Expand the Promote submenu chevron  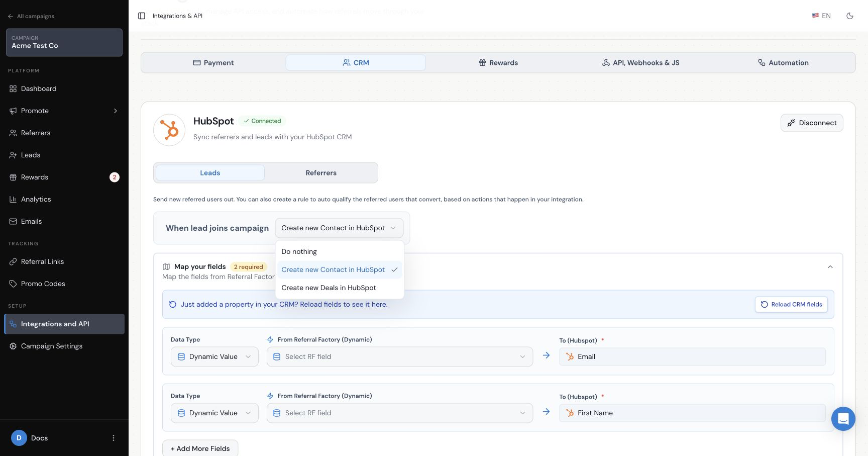(x=116, y=111)
